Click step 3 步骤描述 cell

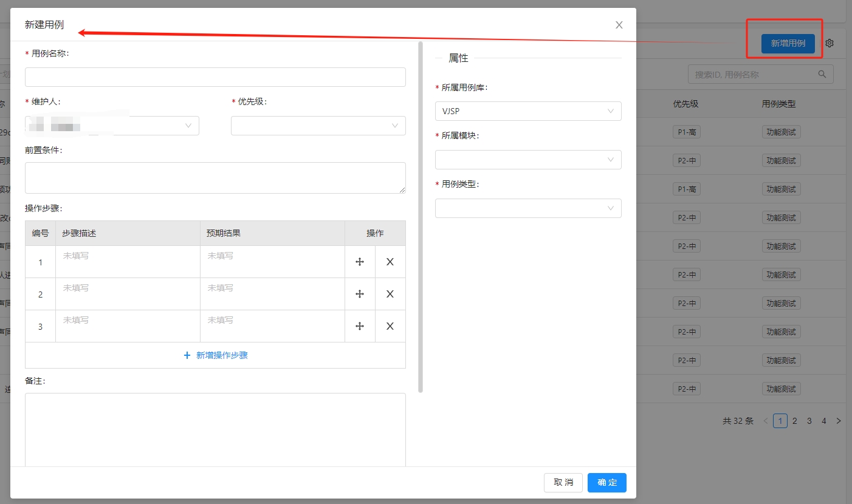(128, 326)
